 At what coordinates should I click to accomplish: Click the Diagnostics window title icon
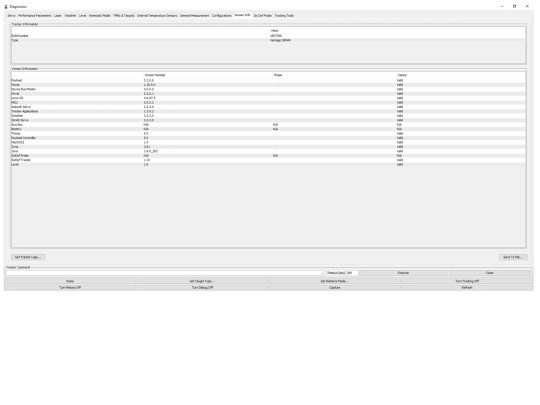[x=6, y=7]
